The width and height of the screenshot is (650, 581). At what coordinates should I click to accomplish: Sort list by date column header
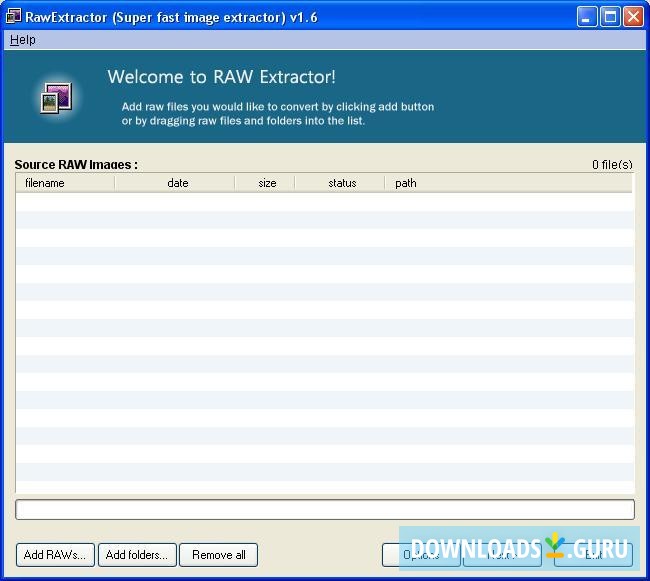(x=175, y=183)
